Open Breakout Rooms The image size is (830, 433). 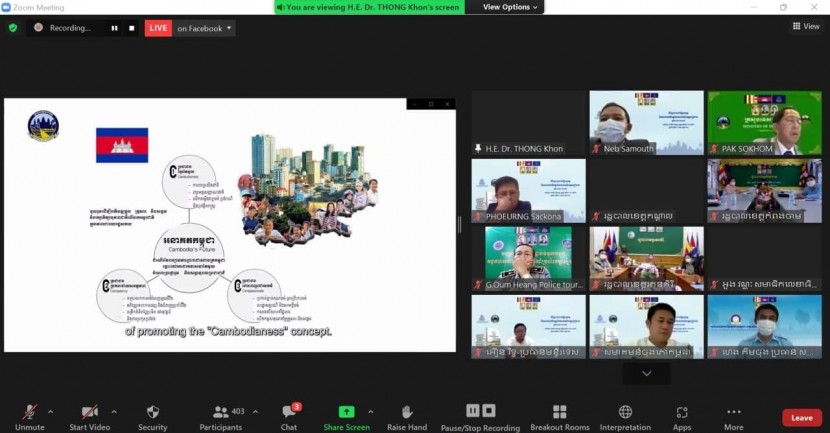(x=559, y=412)
